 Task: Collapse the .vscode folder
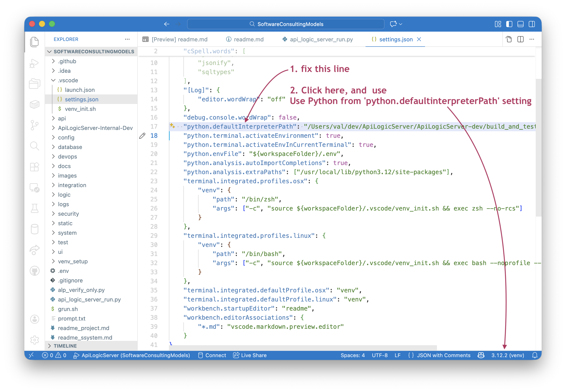(x=68, y=80)
